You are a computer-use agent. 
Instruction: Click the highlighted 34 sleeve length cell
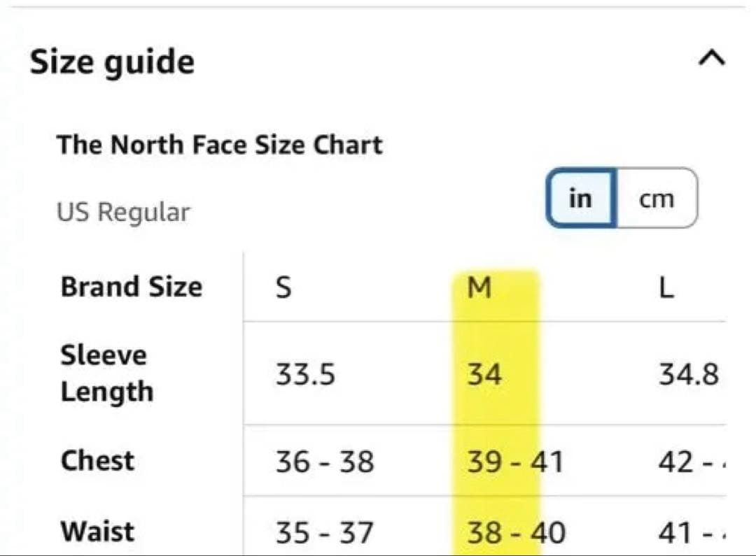click(x=484, y=374)
